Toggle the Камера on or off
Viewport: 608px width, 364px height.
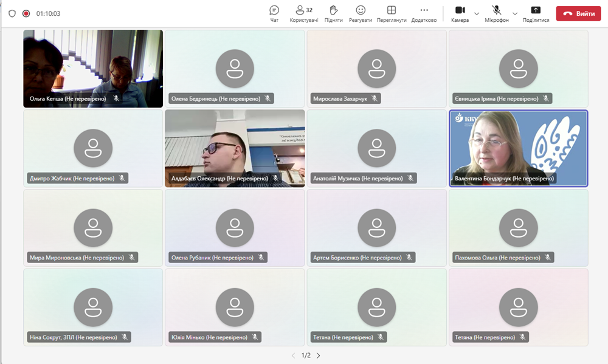click(460, 13)
